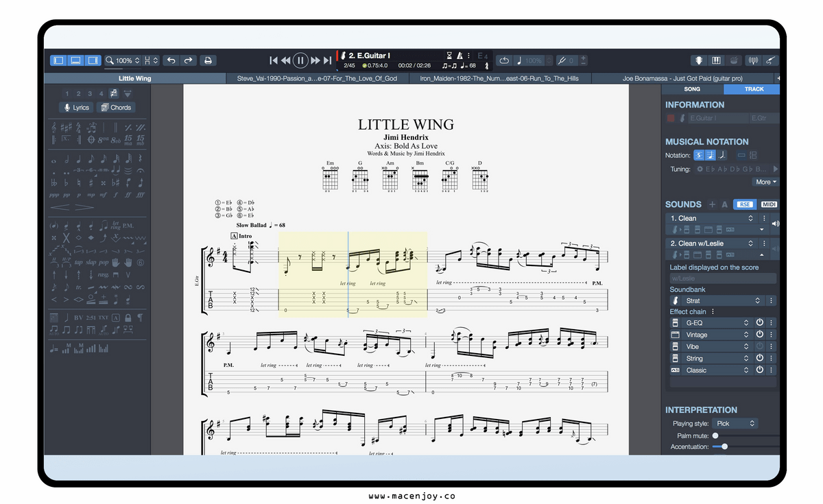
Task: Open the tuning settings gear icon
Action: 700,169
